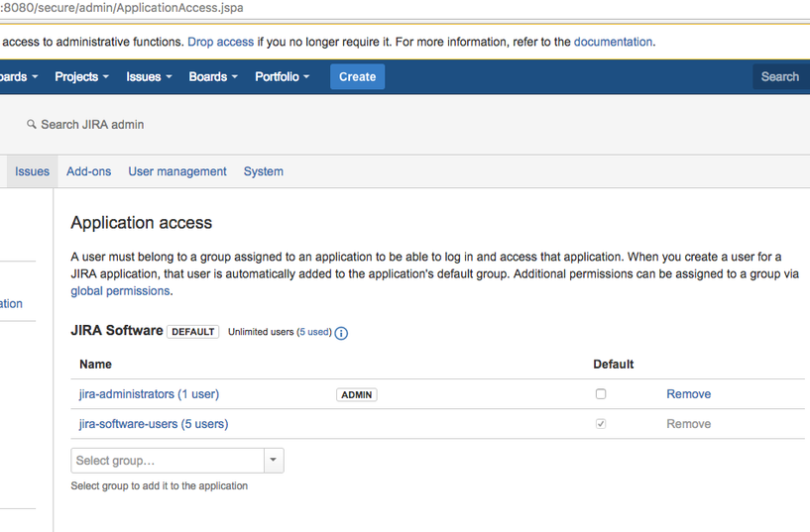The height and width of the screenshot is (532, 810).
Task: Click the magnifier icon in JIRA admin search
Action: pyautogui.click(x=32, y=125)
